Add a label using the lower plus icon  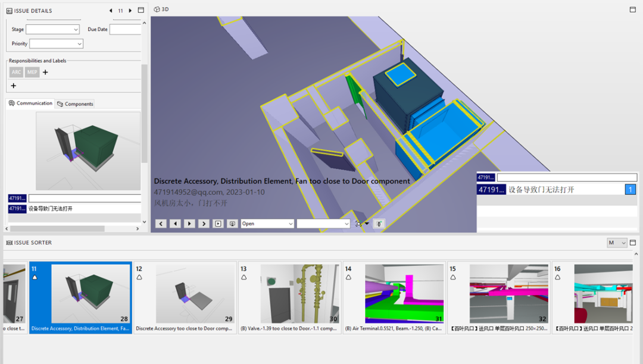pos(14,86)
